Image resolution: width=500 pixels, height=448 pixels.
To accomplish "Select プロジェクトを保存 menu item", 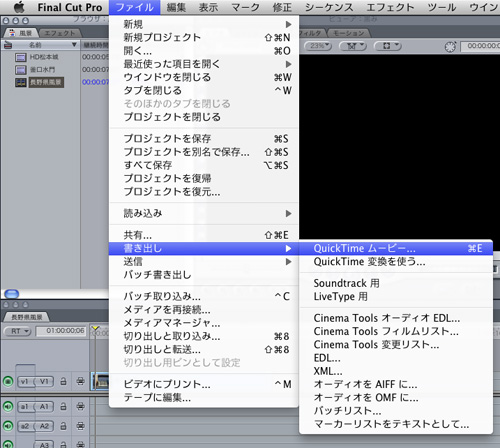I will (x=204, y=139).
